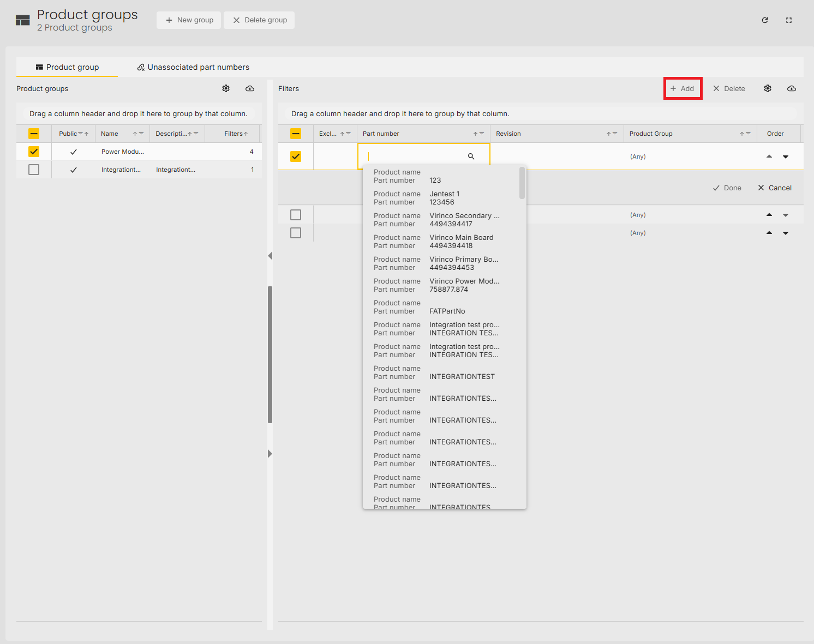Open filter menu on Excl... column
Image resolution: width=814 pixels, height=644 pixels.
point(348,134)
